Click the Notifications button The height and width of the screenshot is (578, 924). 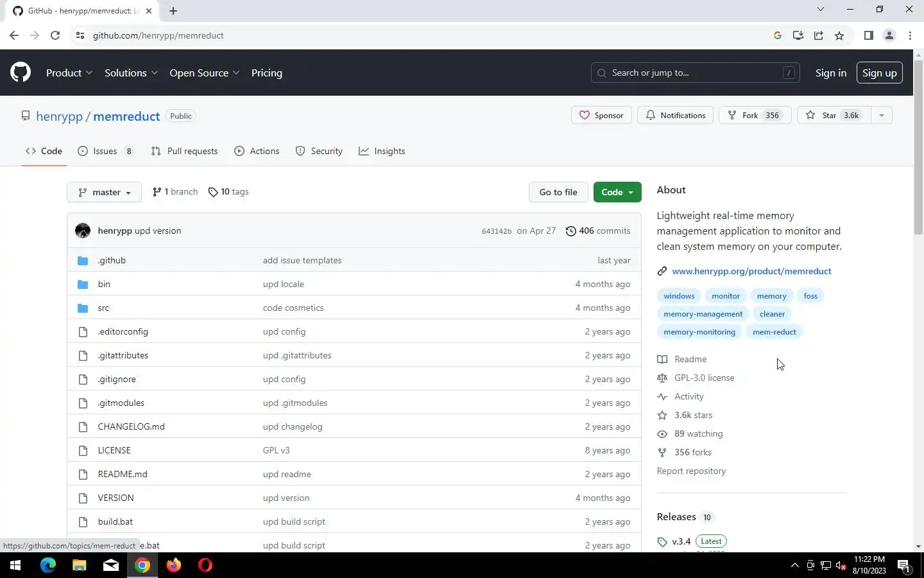point(675,115)
